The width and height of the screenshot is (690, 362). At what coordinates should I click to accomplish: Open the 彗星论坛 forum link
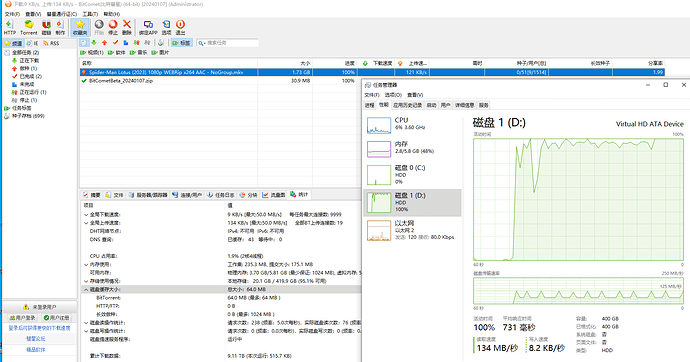[x=36, y=339]
